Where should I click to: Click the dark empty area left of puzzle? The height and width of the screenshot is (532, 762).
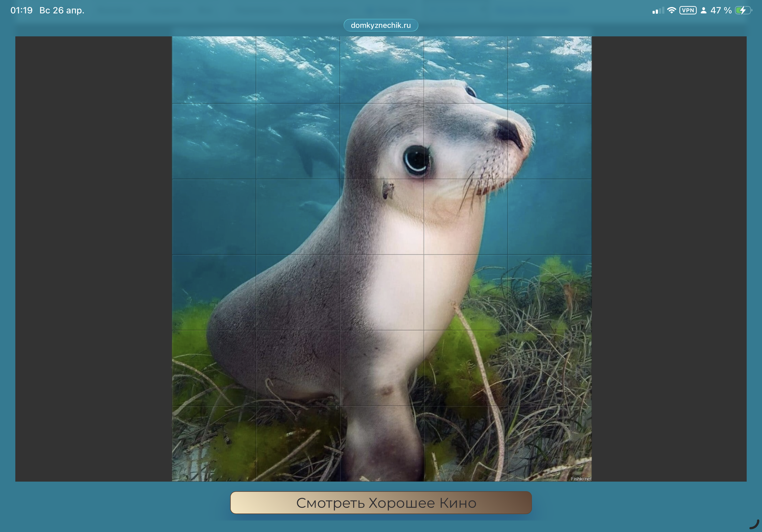[93, 259]
